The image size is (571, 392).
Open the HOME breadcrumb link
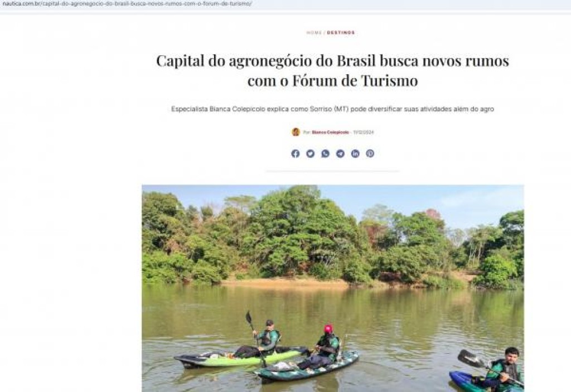(314, 32)
